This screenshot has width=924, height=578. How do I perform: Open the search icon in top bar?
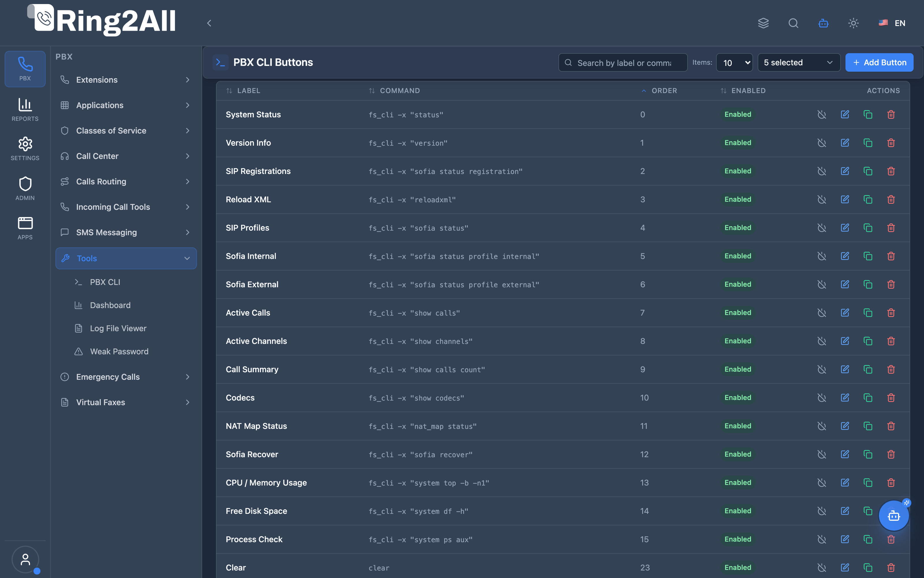[793, 23]
